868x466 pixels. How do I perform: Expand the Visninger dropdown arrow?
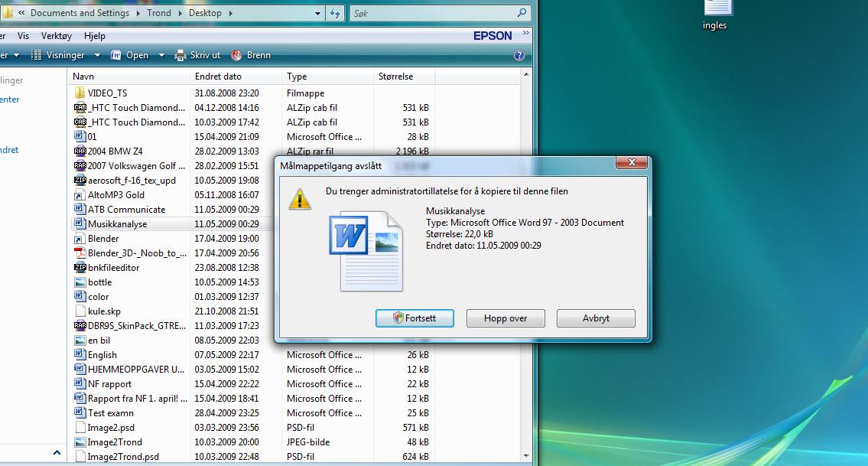click(97, 55)
